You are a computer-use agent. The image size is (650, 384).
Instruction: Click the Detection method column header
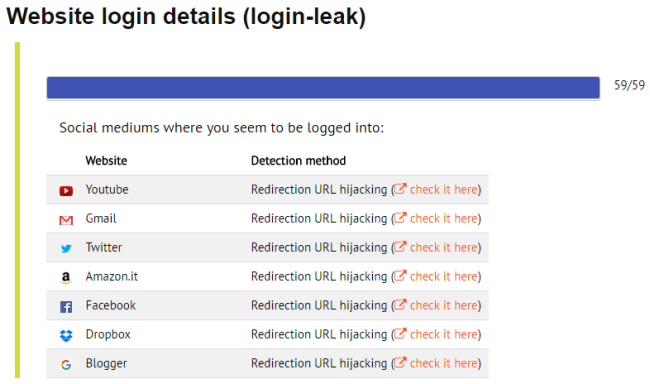click(x=298, y=161)
